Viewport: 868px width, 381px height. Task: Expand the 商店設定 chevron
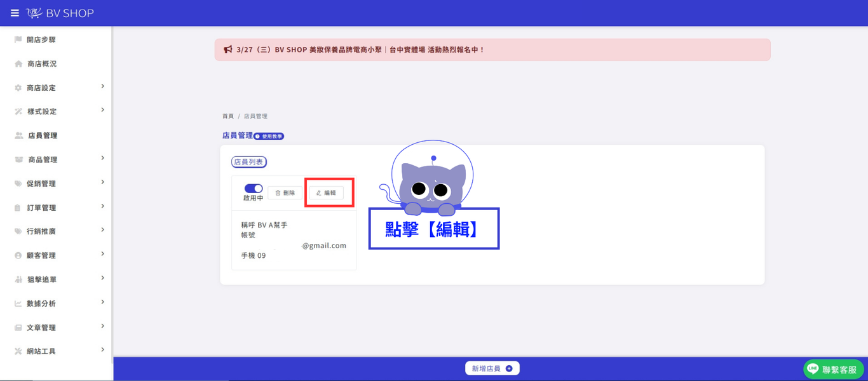click(x=102, y=86)
